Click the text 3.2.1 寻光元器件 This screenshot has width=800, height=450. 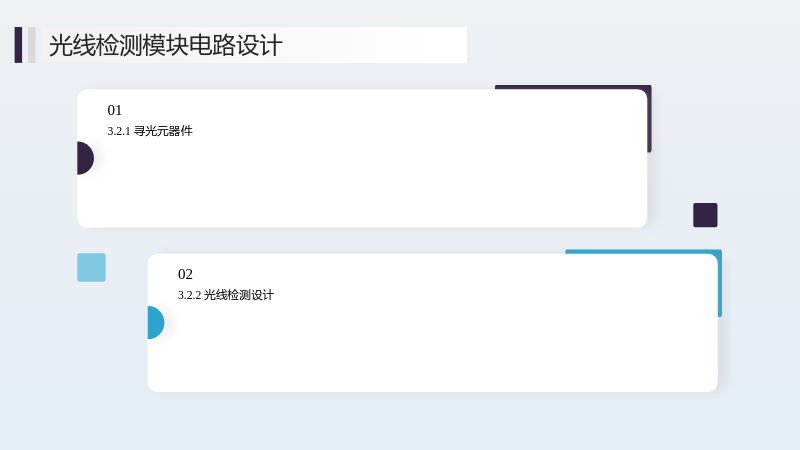pos(150,131)
